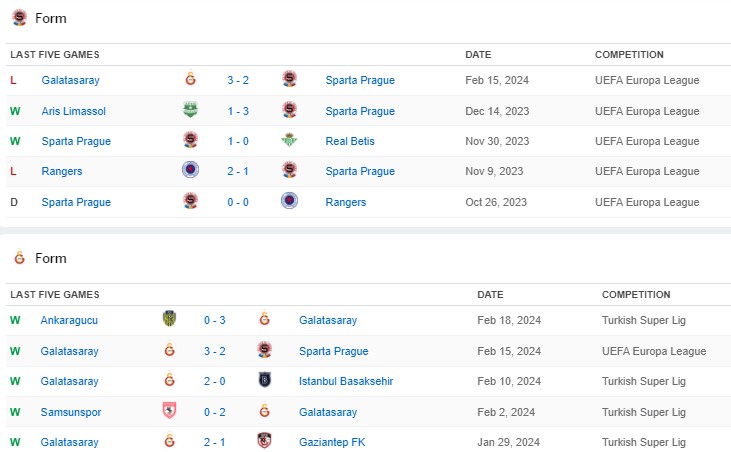731x452 pixels.
Task: Open Aris Limassol team link
Action: coord(74,111)
